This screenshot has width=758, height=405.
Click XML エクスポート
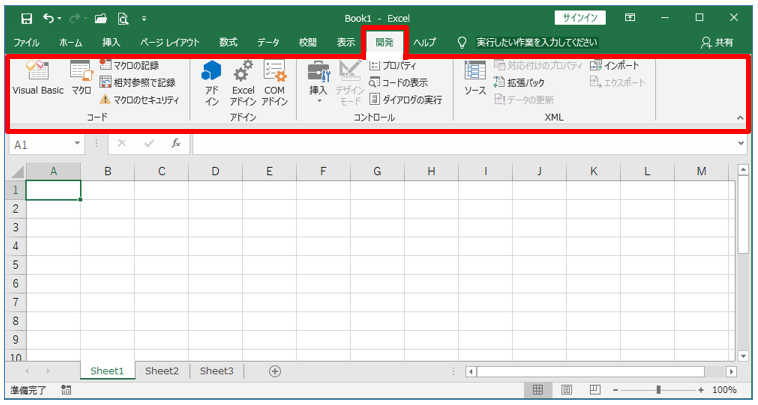(617, 83)
